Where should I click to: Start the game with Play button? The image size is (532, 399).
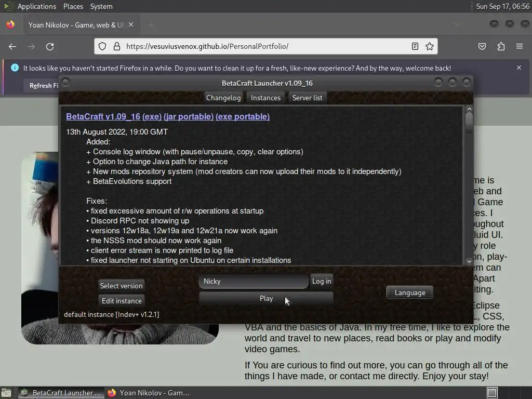click(x=266, y=298)
